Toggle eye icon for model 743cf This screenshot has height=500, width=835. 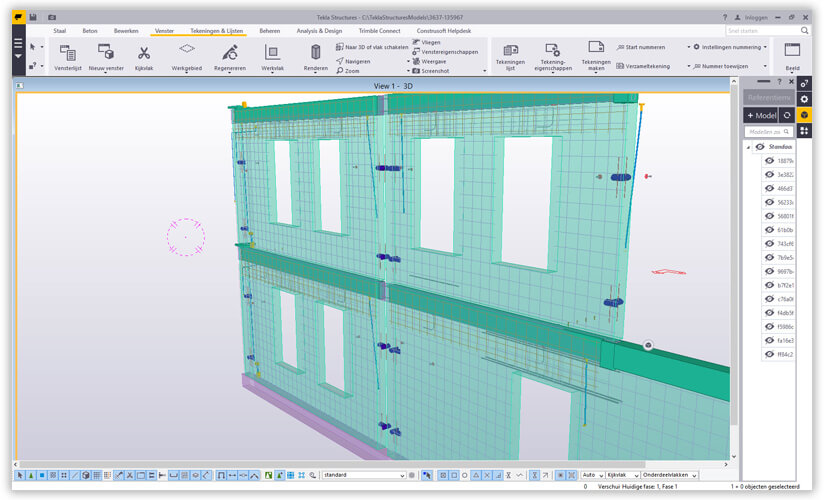pyautogui.click(x=769, y=243)
